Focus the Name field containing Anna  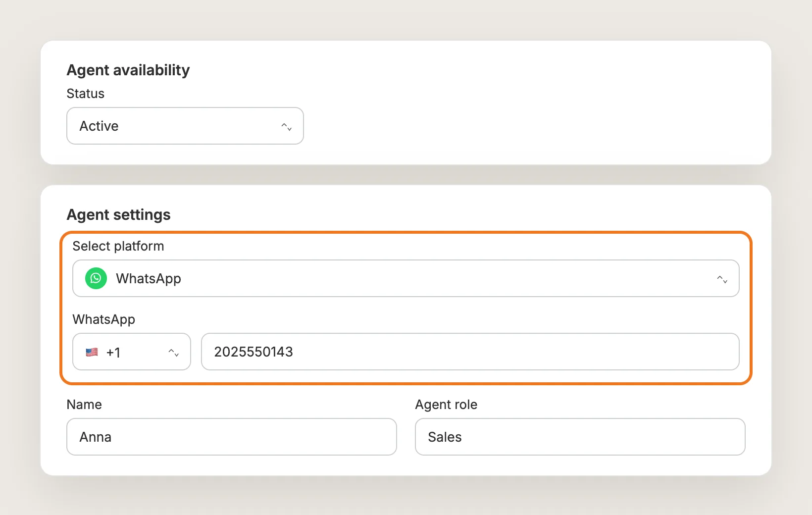click(232, 437)
